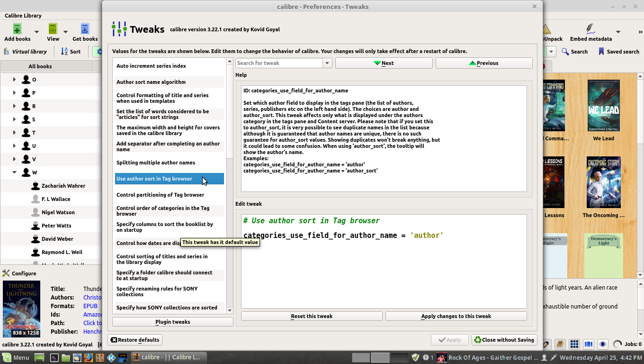This screenshot has width=644, height=364.
Task: Open Configure in tag browser
Action: [x=19, y=273]
